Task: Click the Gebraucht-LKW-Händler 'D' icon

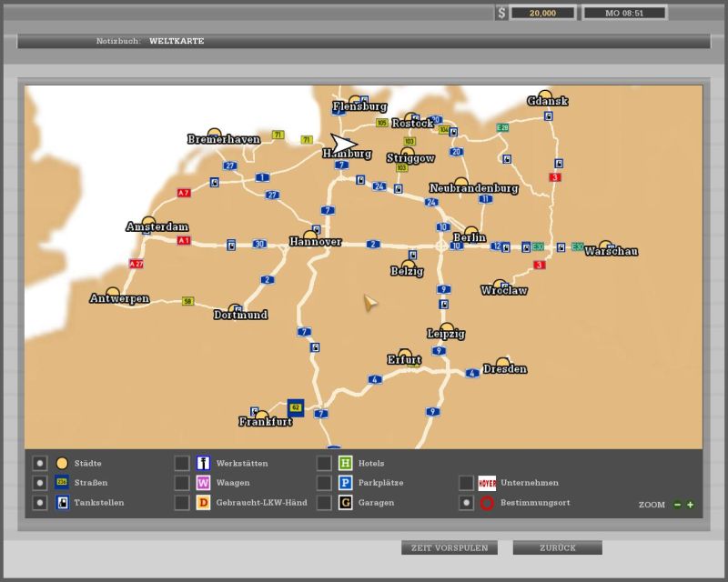Action: pyautogui.click(x=204, y=503)
